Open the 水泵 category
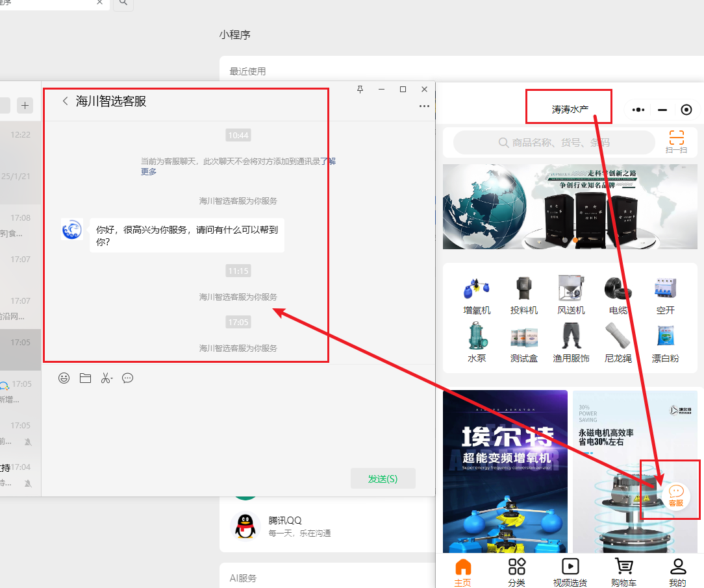704x588 pixels. point(477,343)
